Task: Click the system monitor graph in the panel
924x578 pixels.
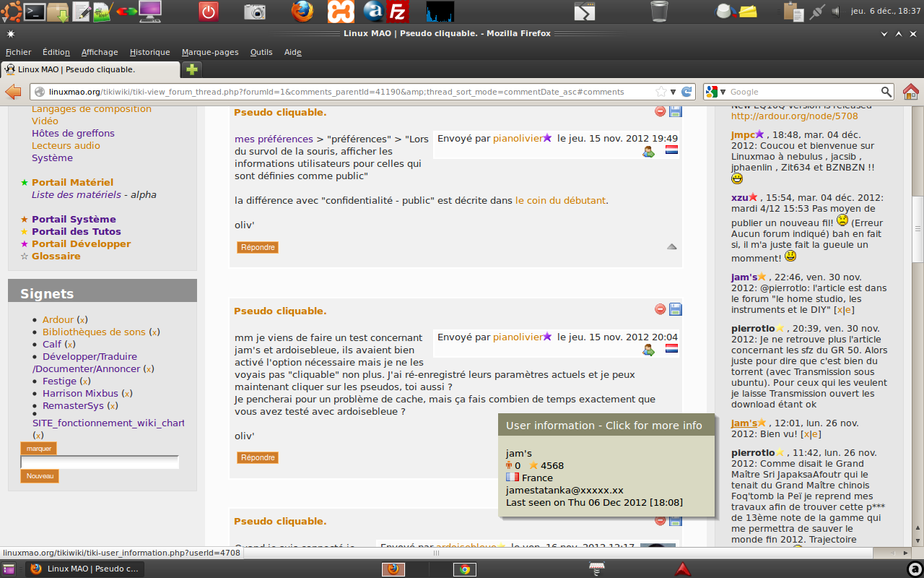Action: coord(440,12)
